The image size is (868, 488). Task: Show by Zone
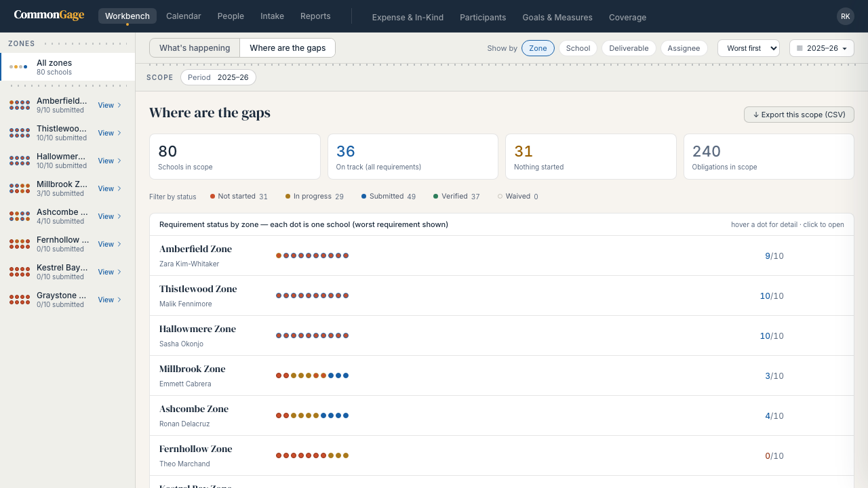[538, 48]
